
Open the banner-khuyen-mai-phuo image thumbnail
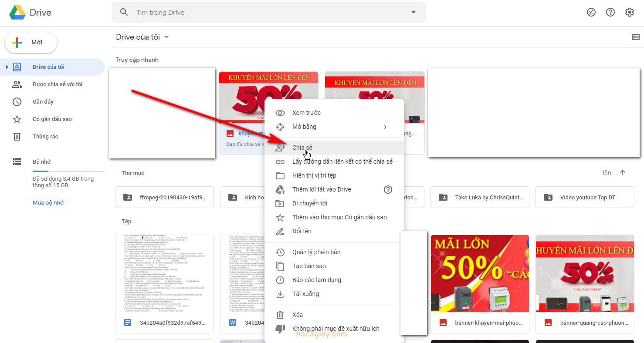tap(480, 273)
